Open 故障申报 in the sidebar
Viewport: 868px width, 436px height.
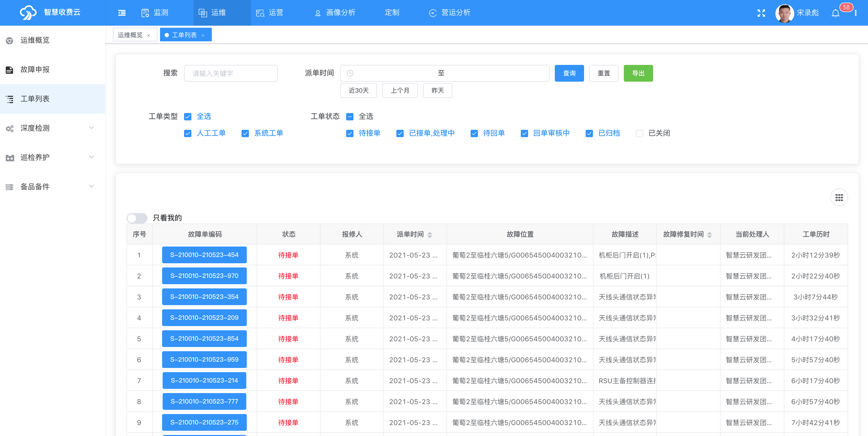[x=53, y=69]
